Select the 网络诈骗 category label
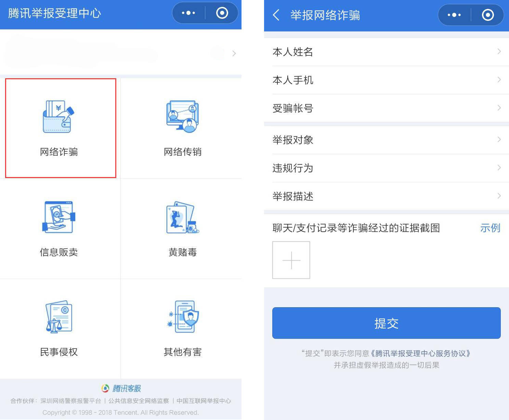This screenshot has height=420, width=509. click(59, 152)
